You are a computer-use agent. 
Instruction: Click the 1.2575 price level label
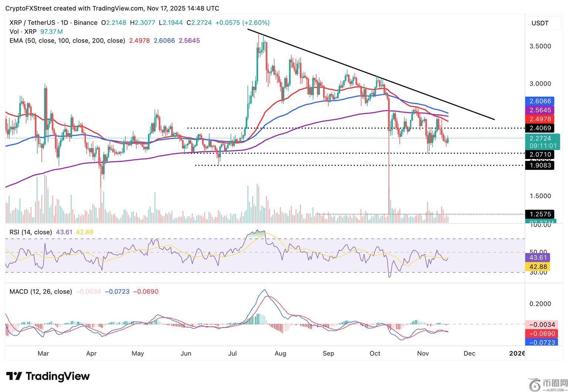pos(540,214)
